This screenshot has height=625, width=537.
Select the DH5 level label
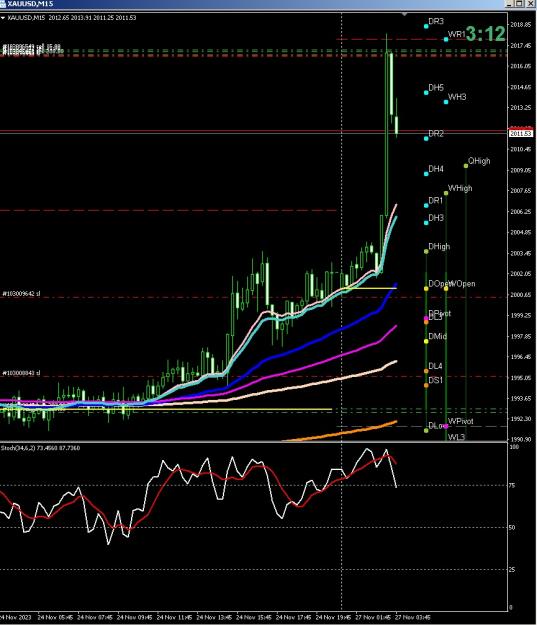click(x=436, y=88)
